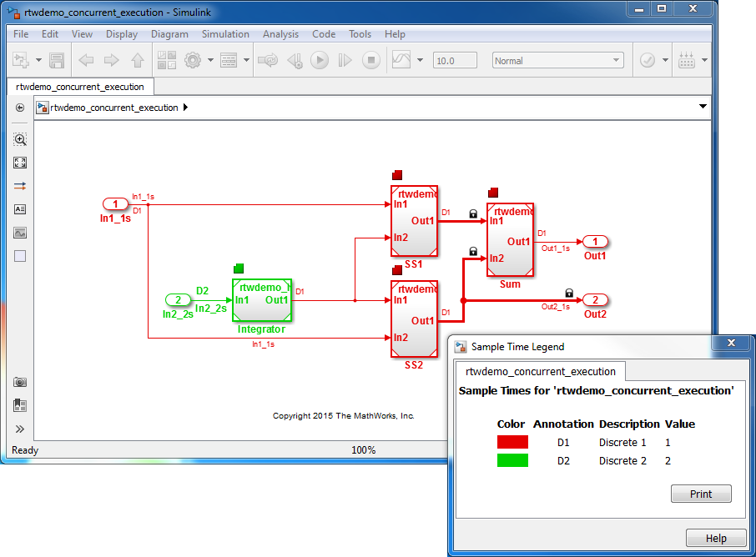Click the Help button in Sample Time Legend
Screen dimensions: 756x557
(716, 538)
